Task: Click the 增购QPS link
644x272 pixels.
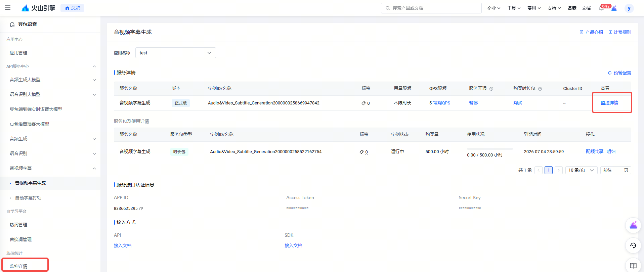Action: click(x=441, y=103)
